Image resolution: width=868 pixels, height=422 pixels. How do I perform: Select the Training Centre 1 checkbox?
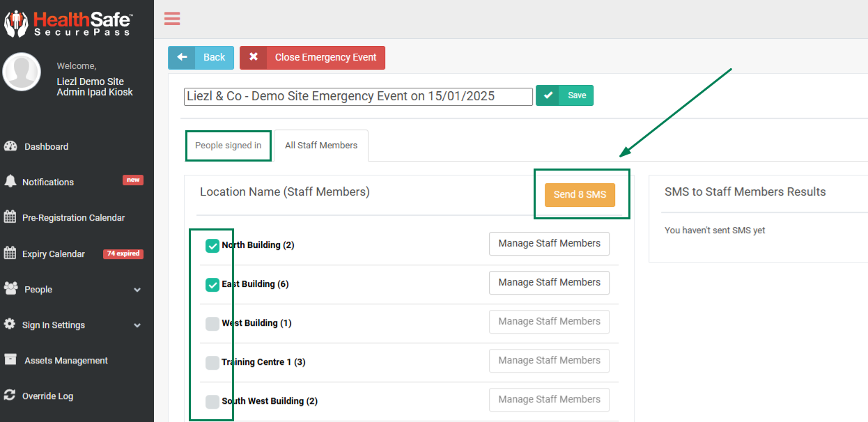click(x=212, y=363)
